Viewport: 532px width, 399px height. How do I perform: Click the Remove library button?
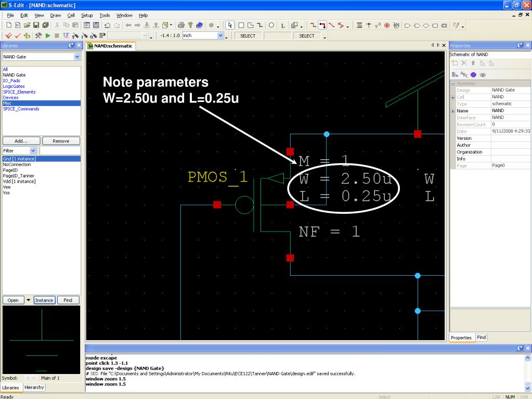(61, 141)
